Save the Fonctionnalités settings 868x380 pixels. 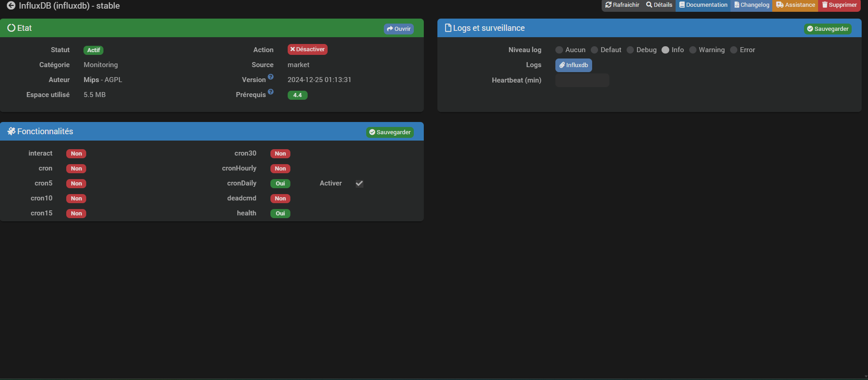[x=390, y=132]
